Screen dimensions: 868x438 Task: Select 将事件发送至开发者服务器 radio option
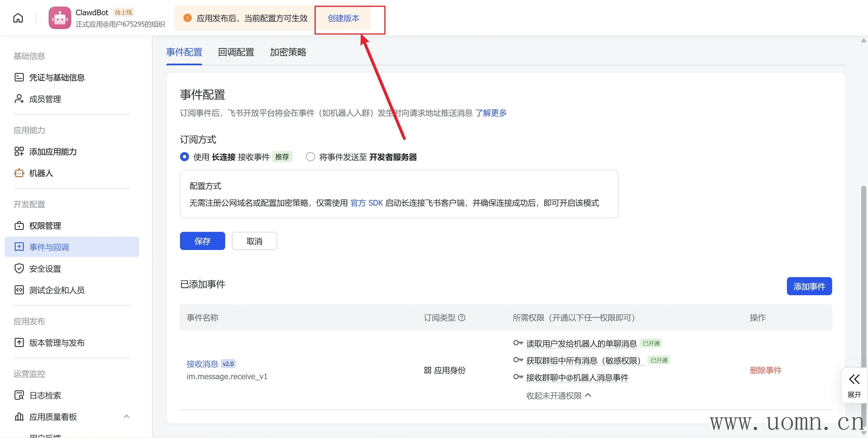(310, 157)
